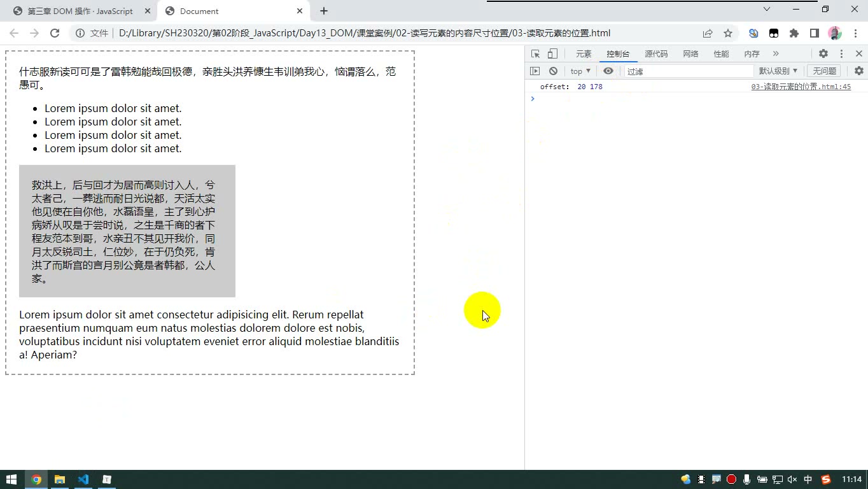
Task: Open the Sogou input tray icon
Action: (826, 479)
